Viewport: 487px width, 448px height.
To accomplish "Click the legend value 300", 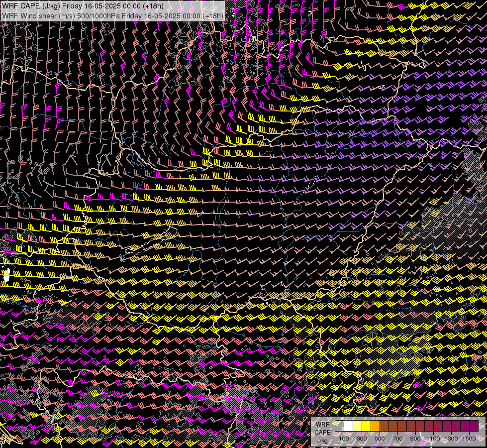I will [x=362, y=439].
